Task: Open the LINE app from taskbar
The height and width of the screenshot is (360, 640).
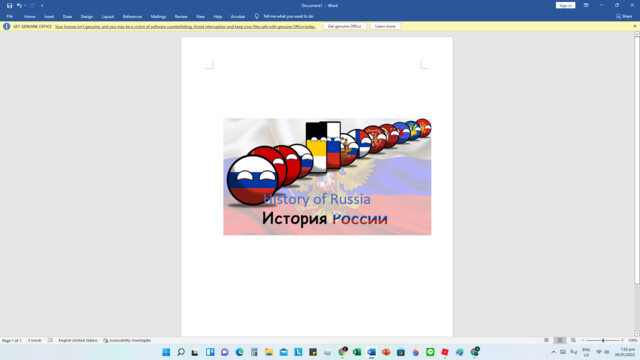Action: [x=430, y=352]
